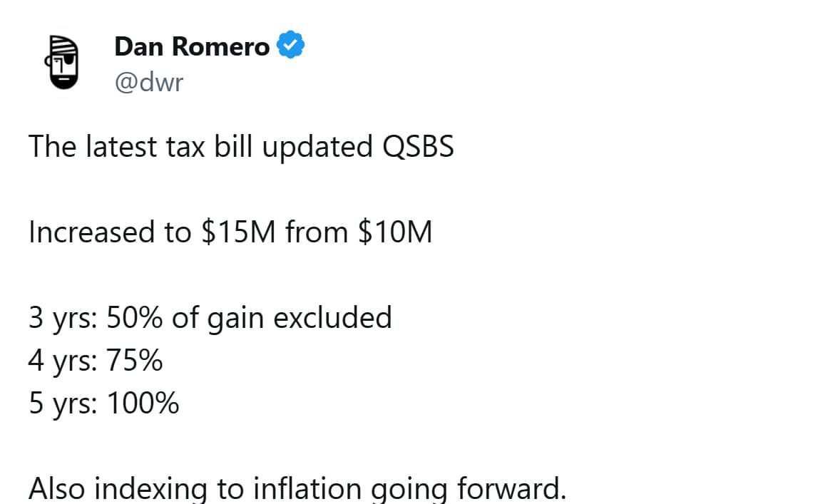The height and width of the screenshot is (504, 813).
Task: Click the word "excluded" in the tweet
Action: pyautogui.click(x=332, y=318)
